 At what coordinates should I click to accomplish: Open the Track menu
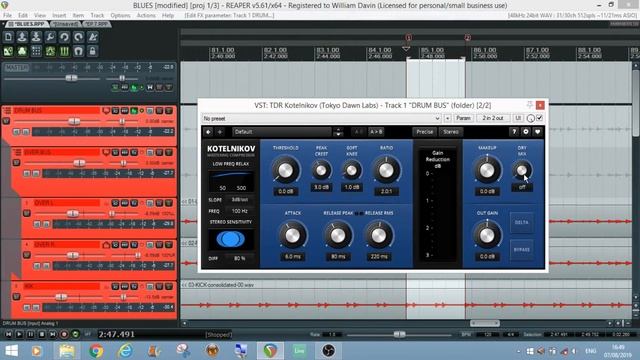coord(97,15)
